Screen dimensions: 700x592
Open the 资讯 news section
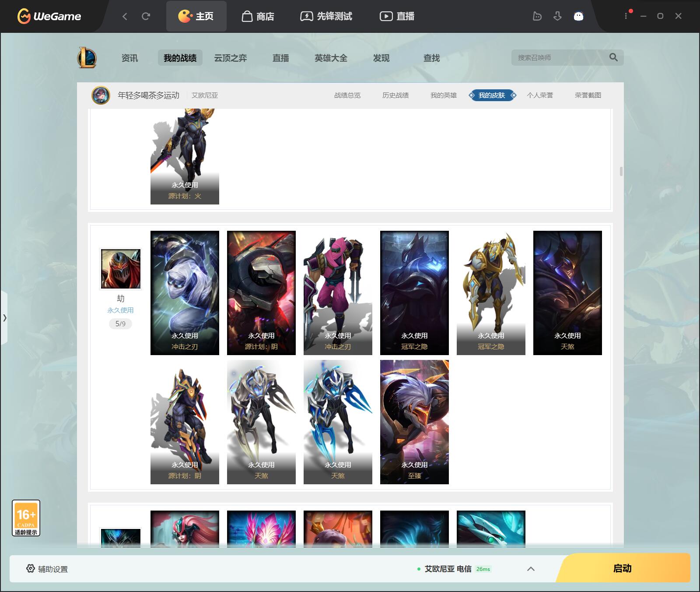tap(129, 58)
